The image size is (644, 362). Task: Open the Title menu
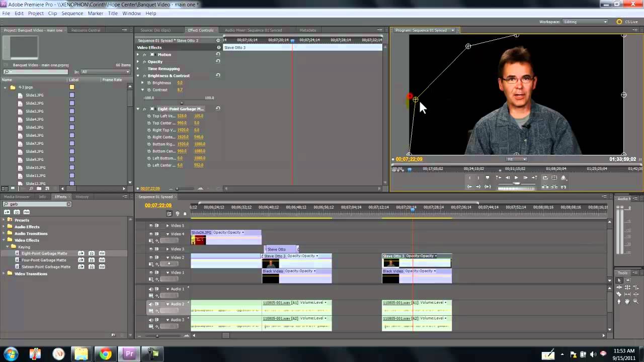[x=113, y=13]
